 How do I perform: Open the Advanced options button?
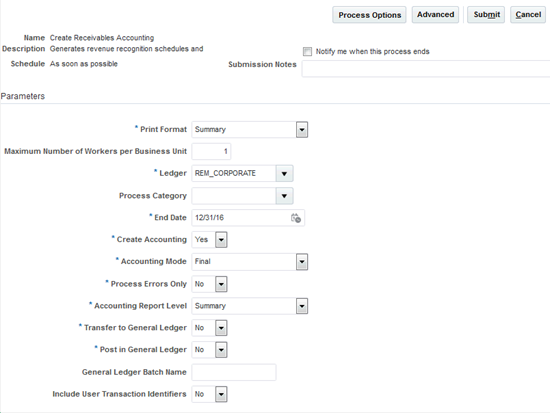[435, 15]
